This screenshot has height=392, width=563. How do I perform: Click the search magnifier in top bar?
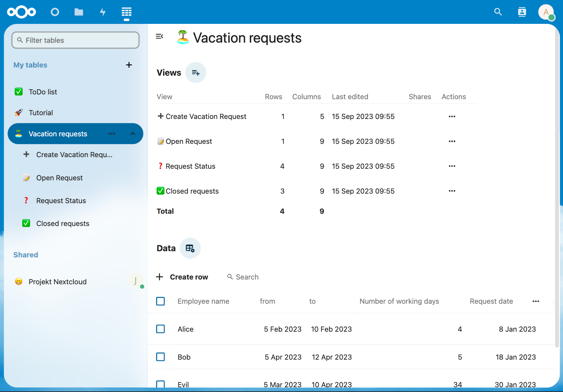[x=498, y=12]
